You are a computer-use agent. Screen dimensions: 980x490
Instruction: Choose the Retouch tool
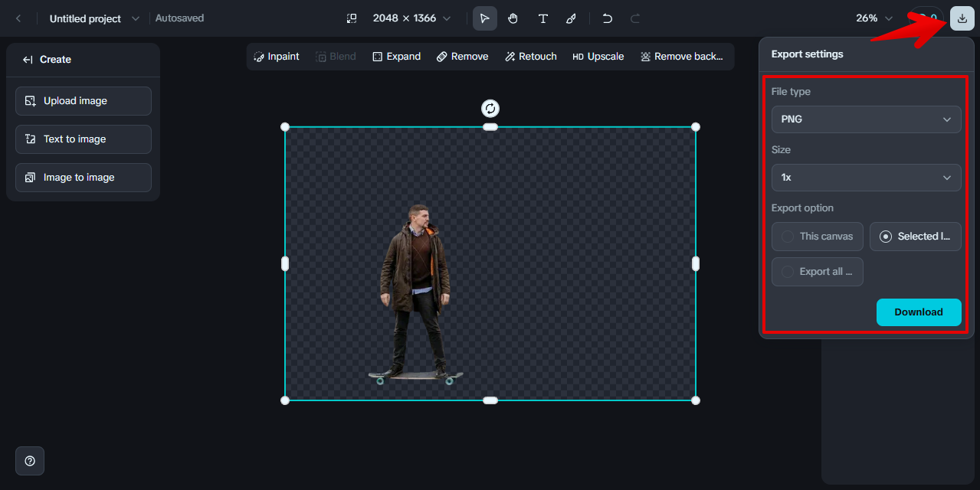[530, 57]
